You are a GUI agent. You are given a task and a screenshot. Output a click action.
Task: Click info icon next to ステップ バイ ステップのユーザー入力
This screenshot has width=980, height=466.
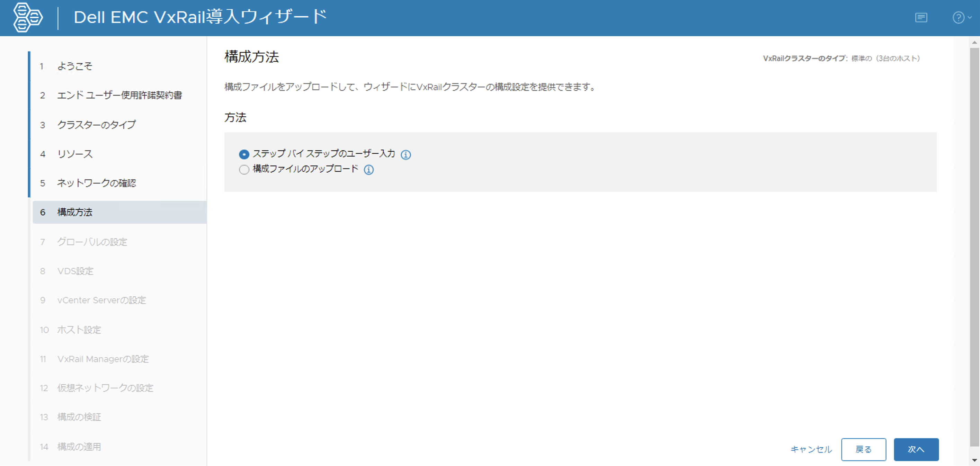point(406,154)
